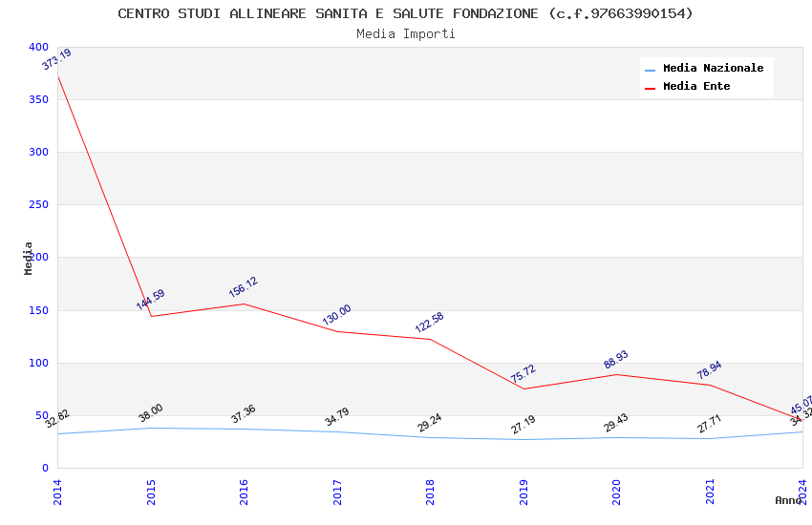Viewport: 812px width, 525px height.
Task: Click the 88.93 data label
Action: (616, 360)
